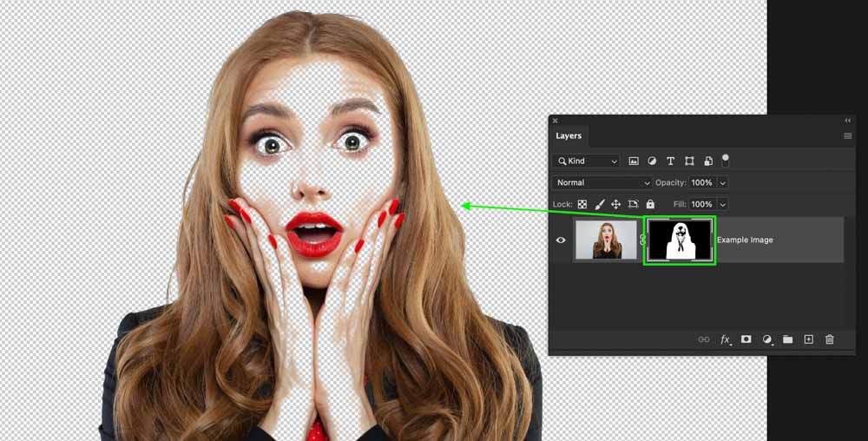This screenshot has height=441, width=868.
Task: Lock transparent pixels icon
Action: (x=582, y=204)
